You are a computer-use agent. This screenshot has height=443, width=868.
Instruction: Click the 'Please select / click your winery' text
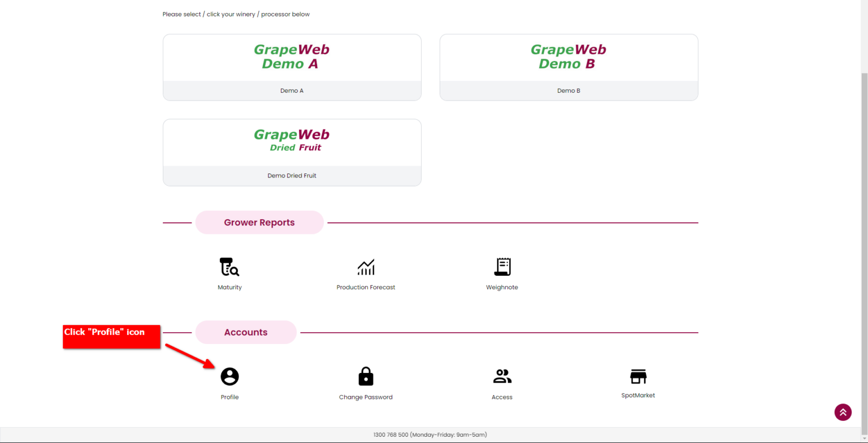click(x=236, y=14)
